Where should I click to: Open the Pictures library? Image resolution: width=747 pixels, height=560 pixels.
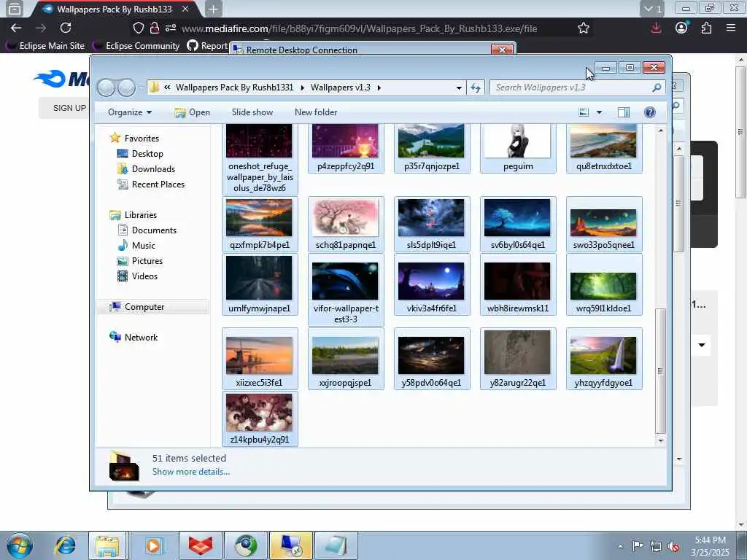(140, 260)
